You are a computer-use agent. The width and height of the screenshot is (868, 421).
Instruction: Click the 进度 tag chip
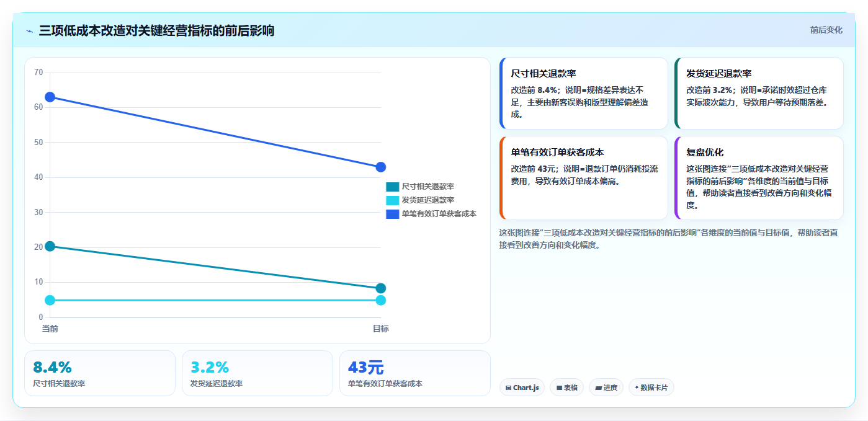pos(606,388)
